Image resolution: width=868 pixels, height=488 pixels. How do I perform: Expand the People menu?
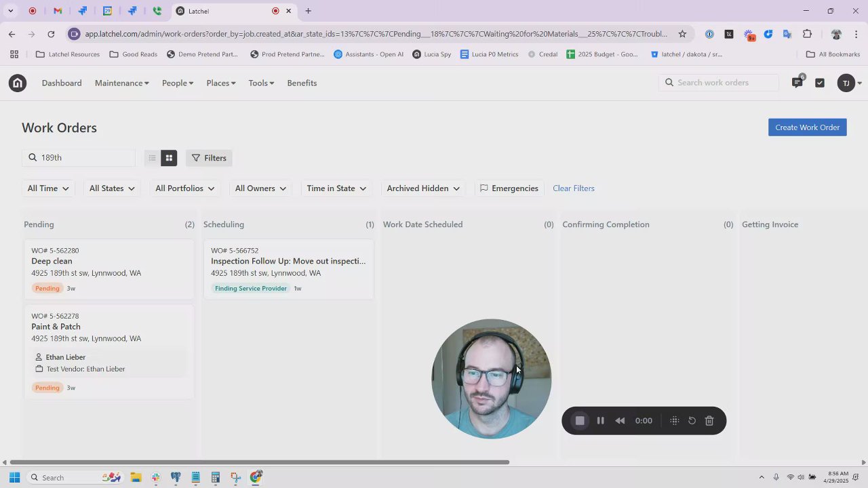pos(178,83)
